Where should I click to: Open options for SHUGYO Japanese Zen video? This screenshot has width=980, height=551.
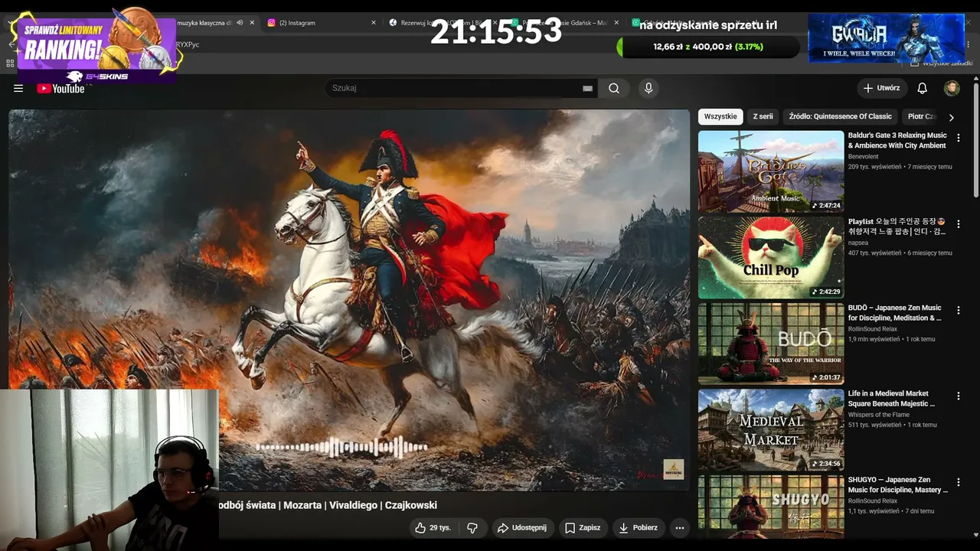coord(958,482)
